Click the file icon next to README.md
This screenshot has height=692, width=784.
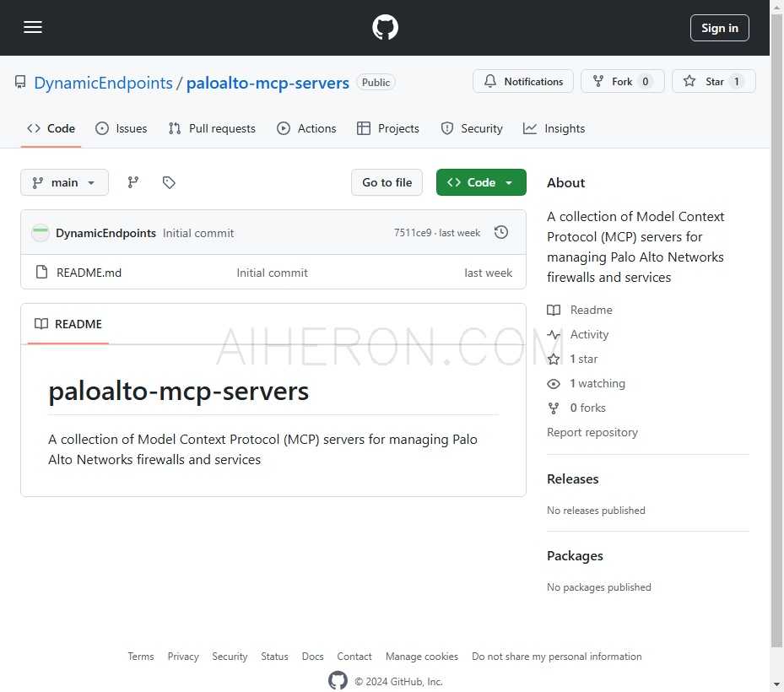point(42,272)
